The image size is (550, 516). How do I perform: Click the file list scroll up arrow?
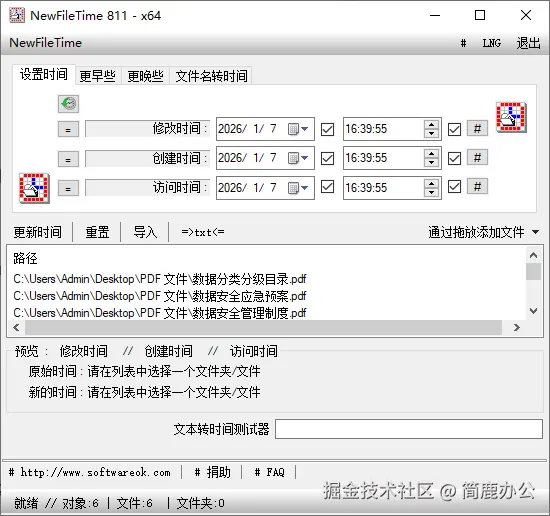tap(534, 255)
